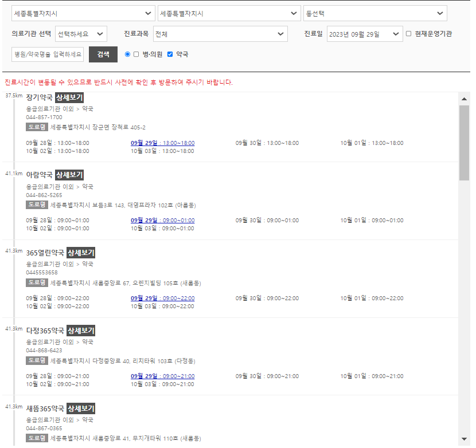The image size is (476, 448).
Task: Click 아람약국 10월 01일 09:00~01:00 hours
Action: pyautogui.click(x=372, y=220)
